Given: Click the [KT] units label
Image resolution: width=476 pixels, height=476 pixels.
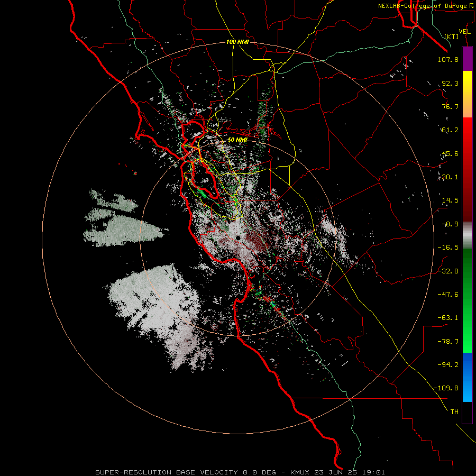Looking at the screenshot, I should click(452, 36).
